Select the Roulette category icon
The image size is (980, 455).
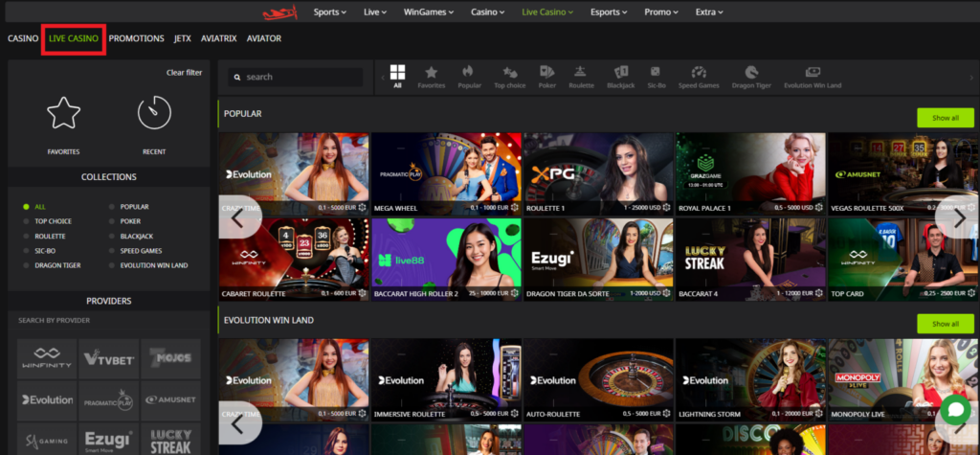click(x=581, y=72)
